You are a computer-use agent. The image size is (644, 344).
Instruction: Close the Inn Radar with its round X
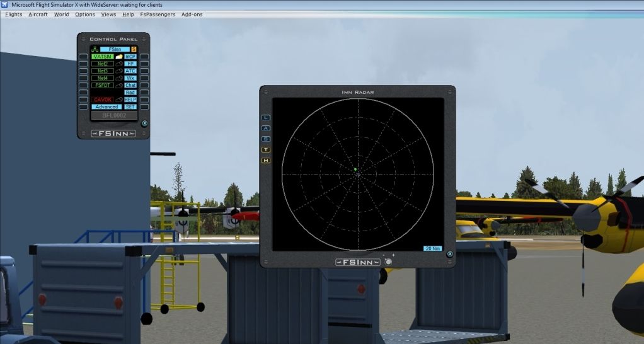[x=450, y=254]
